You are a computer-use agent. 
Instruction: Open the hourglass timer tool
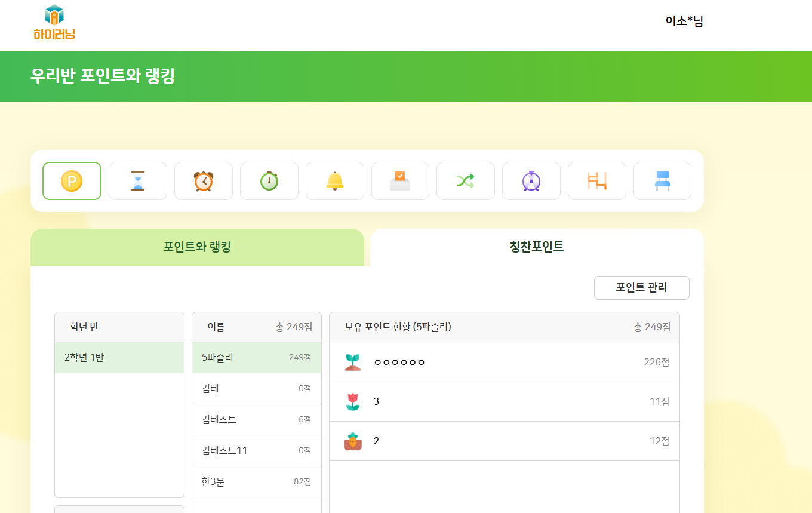click(x=138, y=181)
